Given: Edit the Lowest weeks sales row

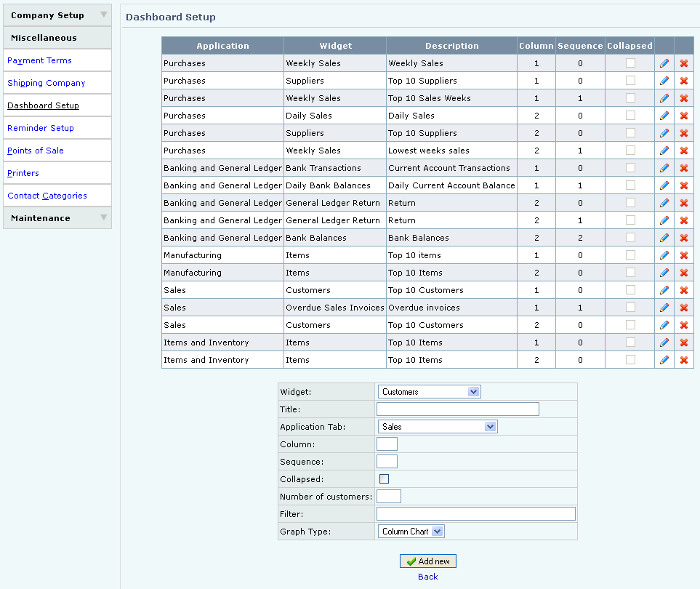Looking at the screenshot, I should [x=664, y=151].
